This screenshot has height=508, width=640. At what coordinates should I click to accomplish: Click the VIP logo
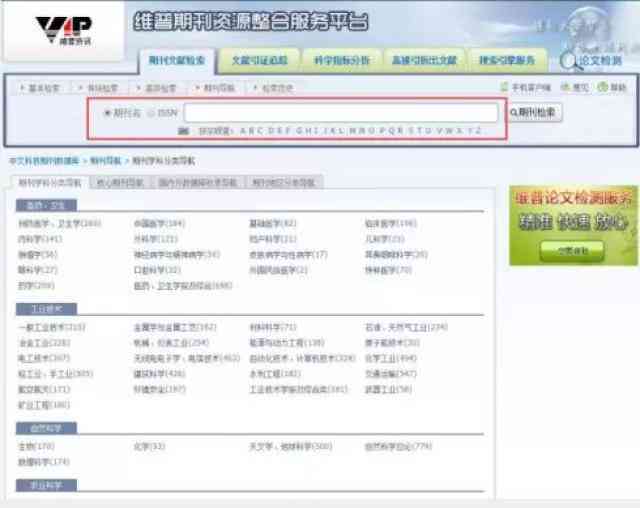pyautogui.click(x=63, y=31)
